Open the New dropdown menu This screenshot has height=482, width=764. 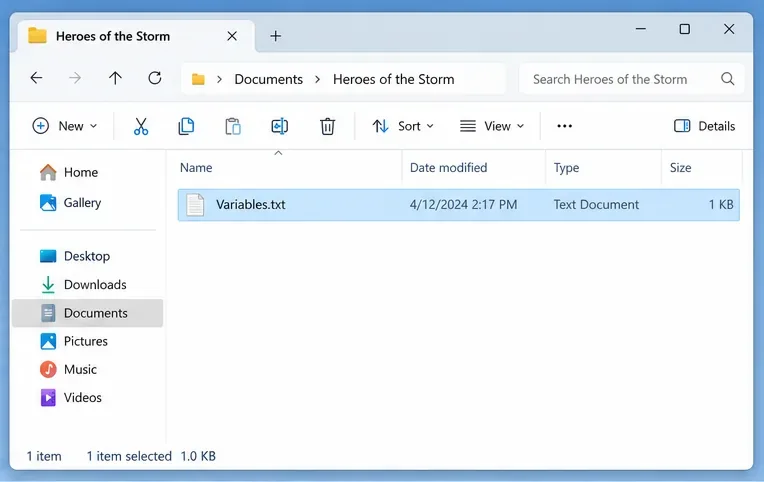[65, 126]
